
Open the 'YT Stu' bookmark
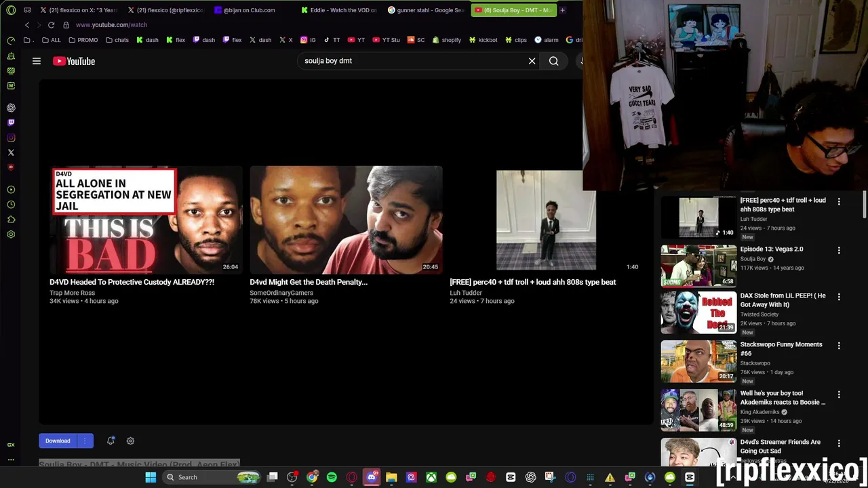[385, 40]
